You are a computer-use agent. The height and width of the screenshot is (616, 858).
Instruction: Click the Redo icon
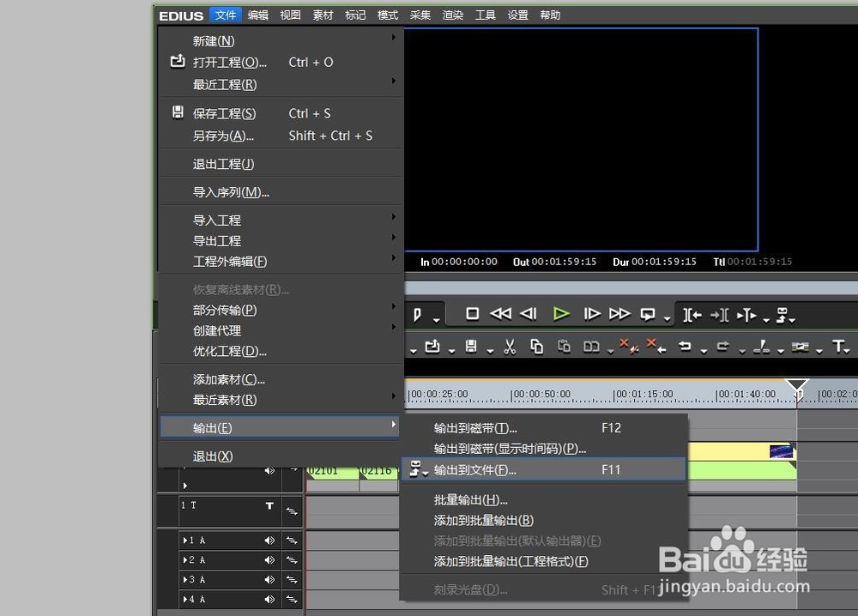pos(722,347)
